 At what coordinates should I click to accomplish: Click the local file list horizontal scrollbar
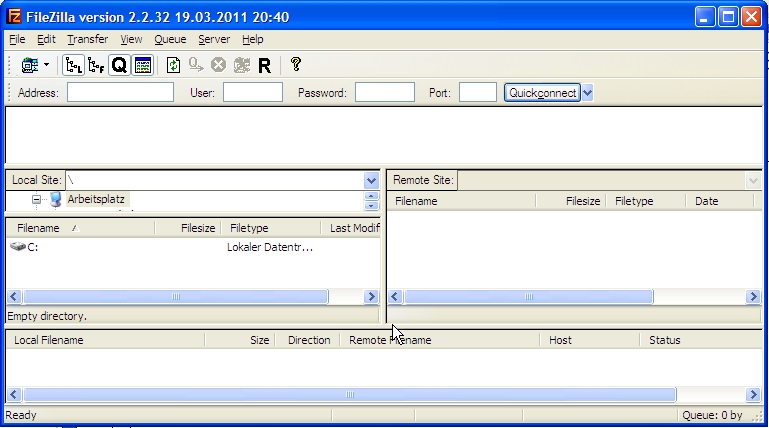175,297
